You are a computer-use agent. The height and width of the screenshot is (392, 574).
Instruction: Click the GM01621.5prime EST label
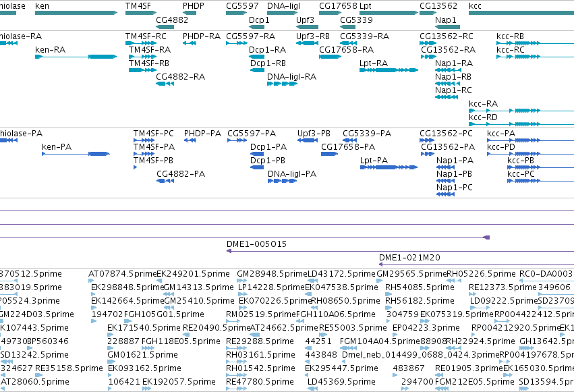(x=142, y=354)
